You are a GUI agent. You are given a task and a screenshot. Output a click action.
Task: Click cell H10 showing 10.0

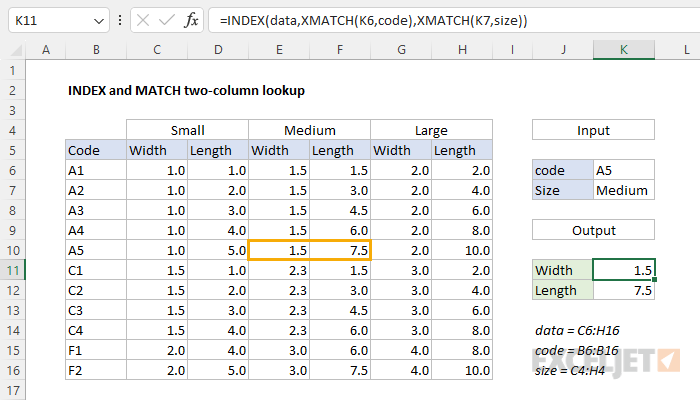tap(462, 250)
